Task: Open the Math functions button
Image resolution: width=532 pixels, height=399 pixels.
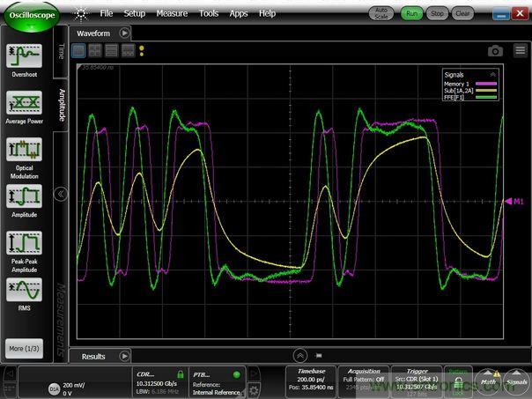Action: (x=489, y=381)
